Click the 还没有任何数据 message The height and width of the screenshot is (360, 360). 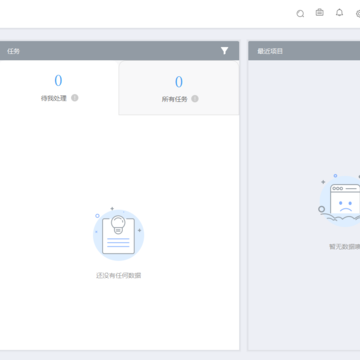[x=119, y=275]
